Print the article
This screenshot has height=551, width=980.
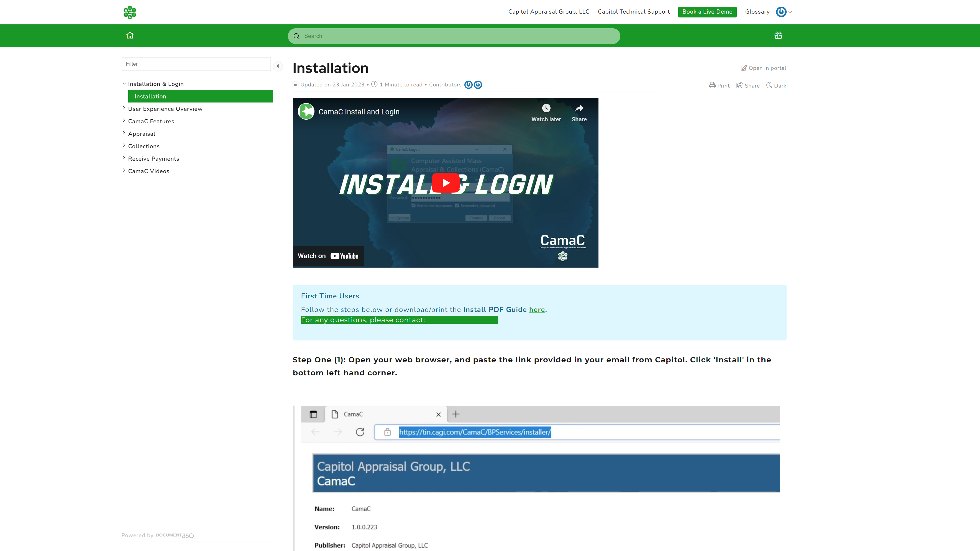(x=719, y=86)
